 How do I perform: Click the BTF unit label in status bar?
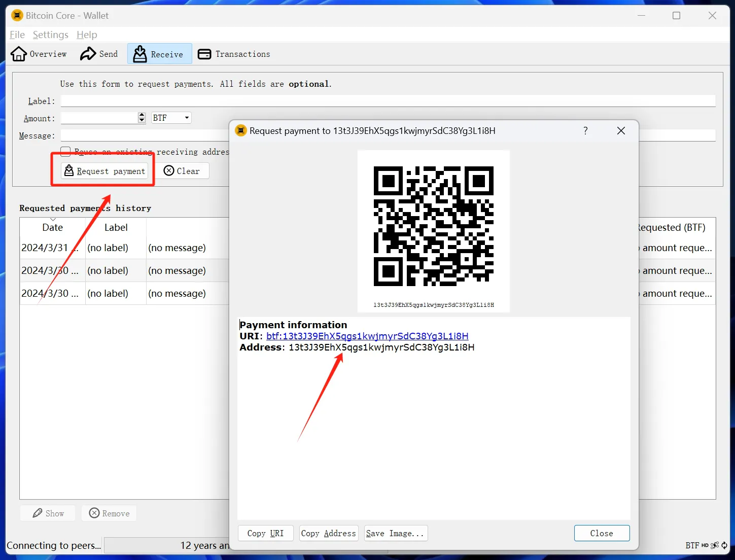click(x=692, y=545)
